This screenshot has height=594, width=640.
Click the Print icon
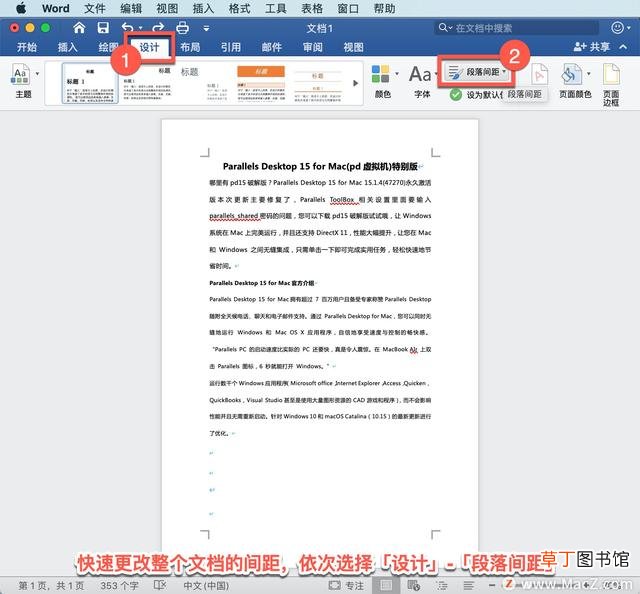[x=182, y=28]
